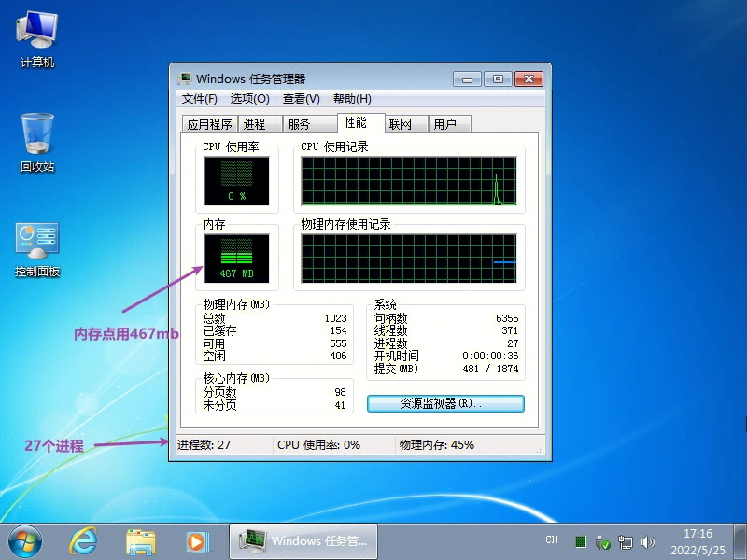The image size is (747, 560).
Task: Open the 计算机 desktop icon
Action: click(x=36, y=39)
